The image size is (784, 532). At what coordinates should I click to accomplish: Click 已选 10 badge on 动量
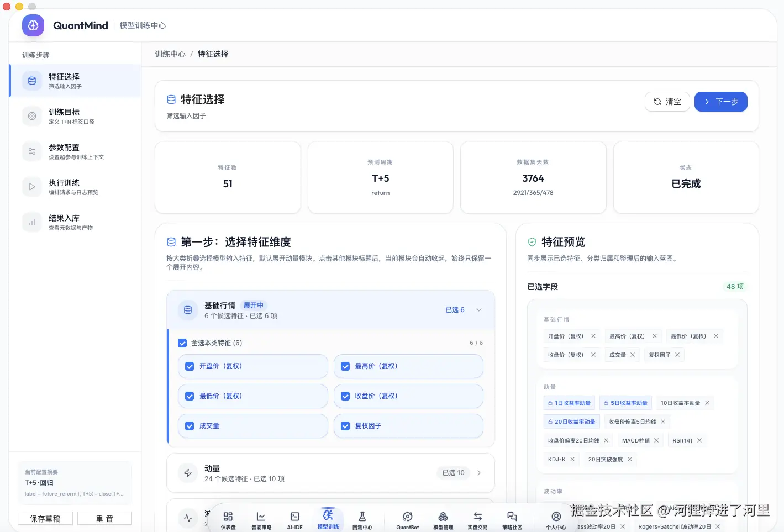coord(454,473)
